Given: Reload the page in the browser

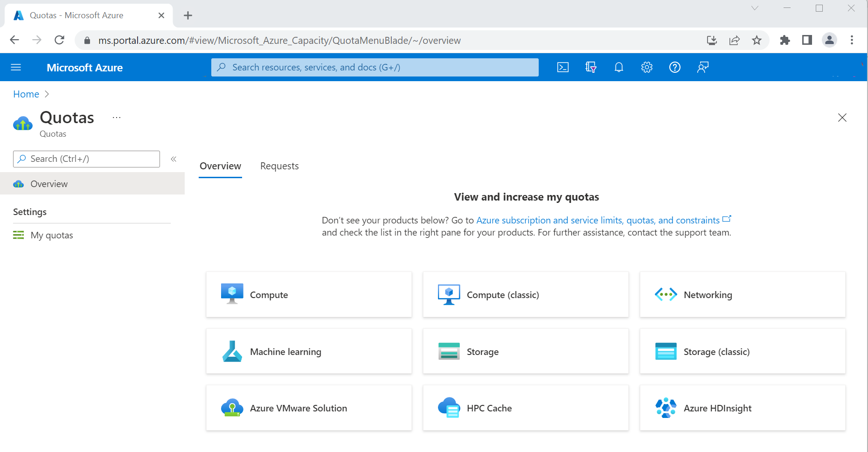Looking at the screenshot, I should 59,40.
